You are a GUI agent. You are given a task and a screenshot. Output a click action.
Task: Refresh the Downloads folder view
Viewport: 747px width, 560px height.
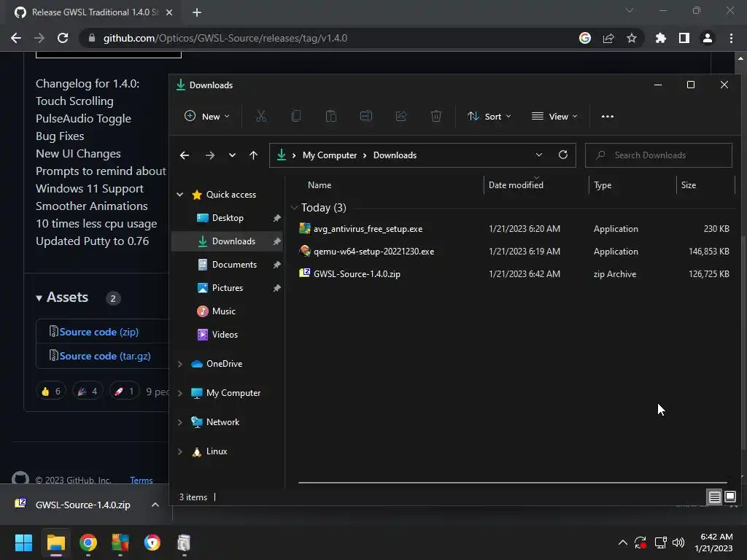click(x=563, y=155)
